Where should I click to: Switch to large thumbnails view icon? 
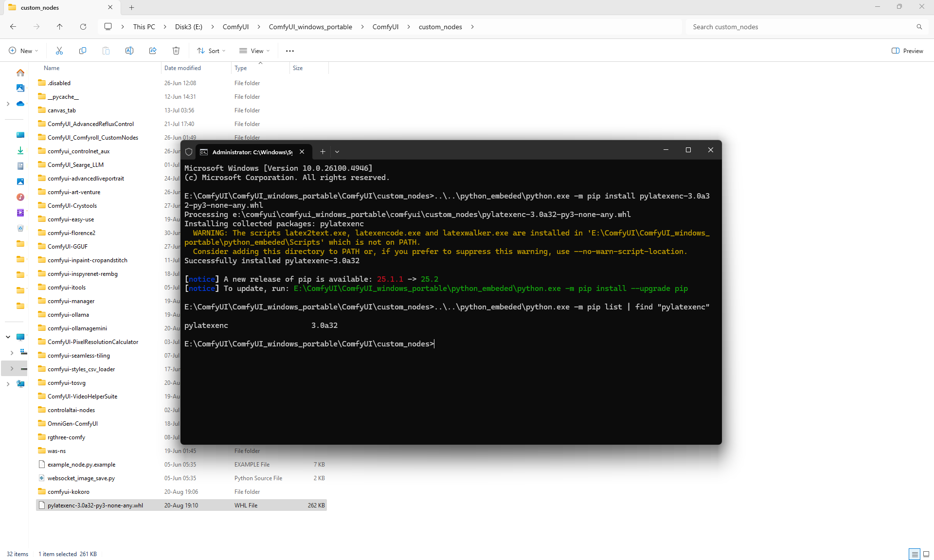pyautogui.click(x=926, y=554)
